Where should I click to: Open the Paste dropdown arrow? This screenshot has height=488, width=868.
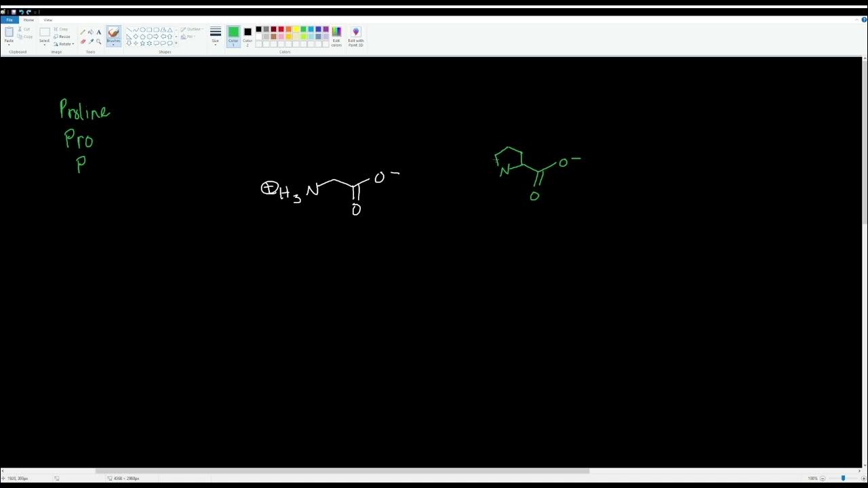[9, 44]
